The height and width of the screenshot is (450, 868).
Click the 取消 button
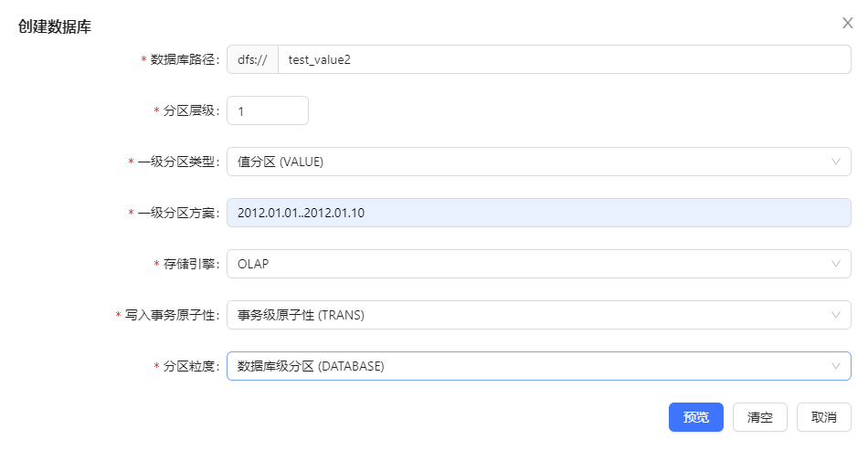[x=823, y=417]
